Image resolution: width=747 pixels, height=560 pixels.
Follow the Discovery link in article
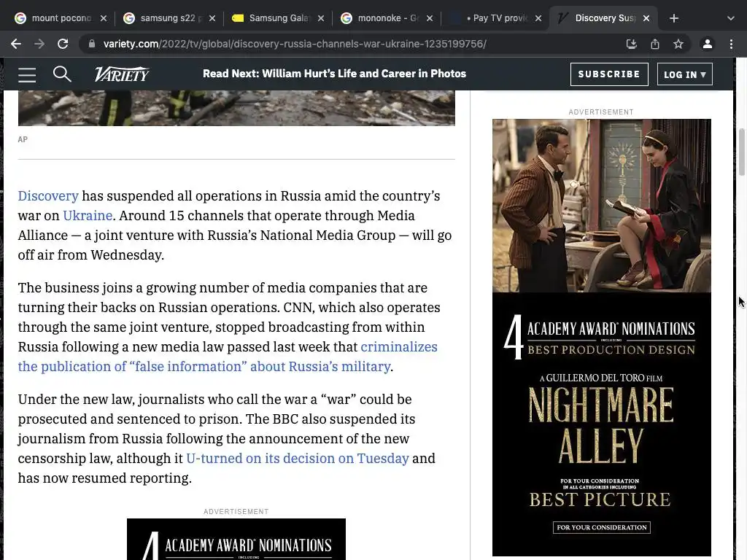48,195
